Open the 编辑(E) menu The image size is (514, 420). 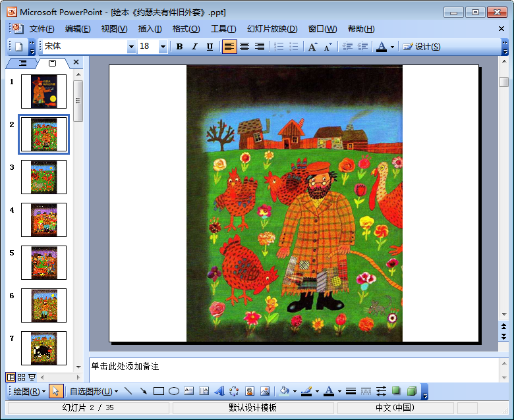pos(78,29)
